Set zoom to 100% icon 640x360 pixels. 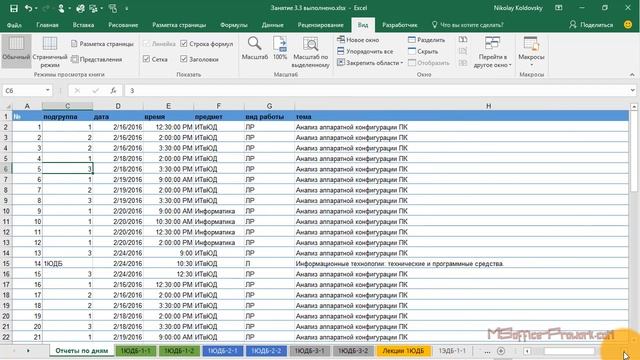(280, 49)
